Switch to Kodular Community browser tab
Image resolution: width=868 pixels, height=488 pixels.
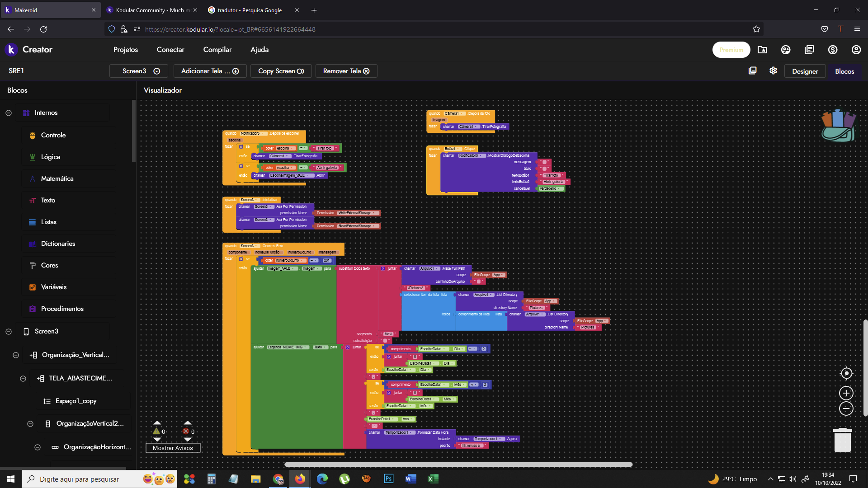(152, 10)
